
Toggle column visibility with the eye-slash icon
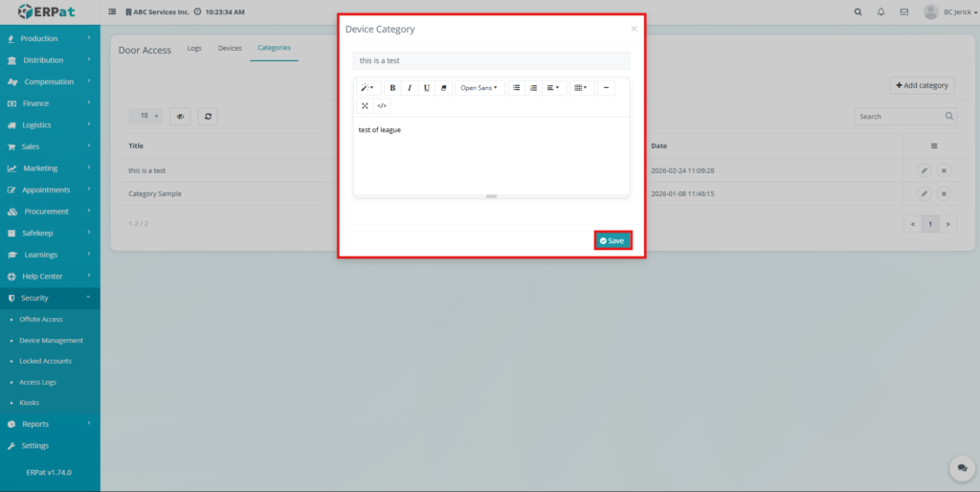click(x=180, y=116)
